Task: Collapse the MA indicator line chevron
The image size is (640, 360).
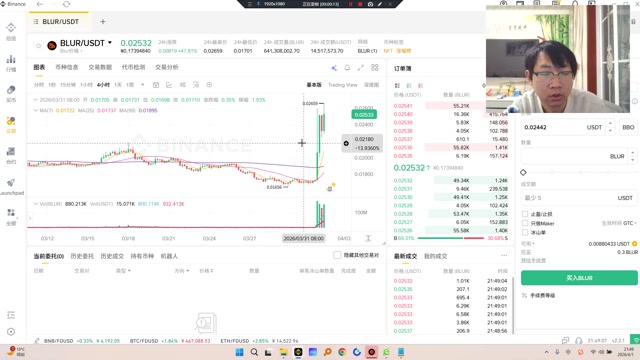Action: click(x=36, y=110)
